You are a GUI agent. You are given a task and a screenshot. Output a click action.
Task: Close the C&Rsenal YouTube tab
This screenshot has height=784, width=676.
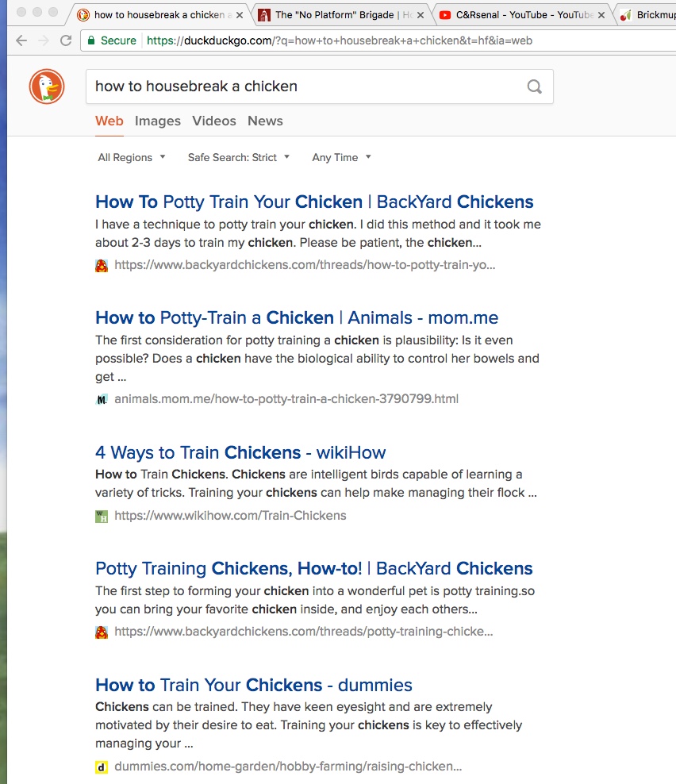pyautogui.click(x=601, y=15)
